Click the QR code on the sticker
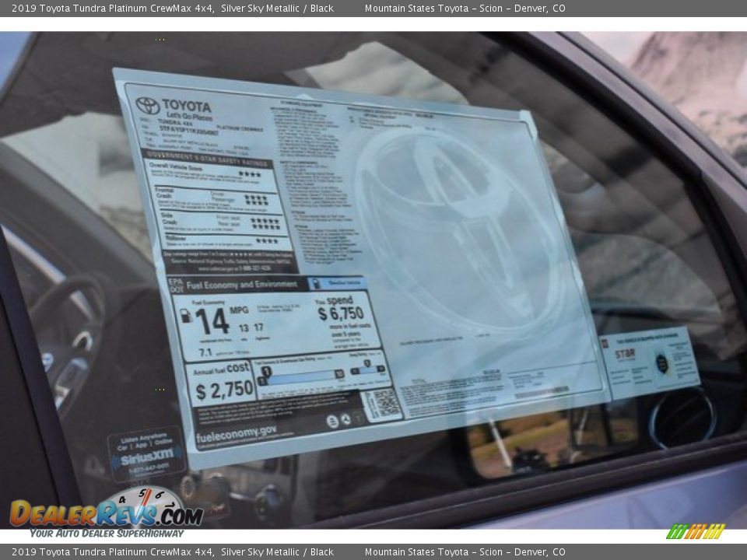Image resolution: width=747 pixels, height=560 pixels. 384,404
